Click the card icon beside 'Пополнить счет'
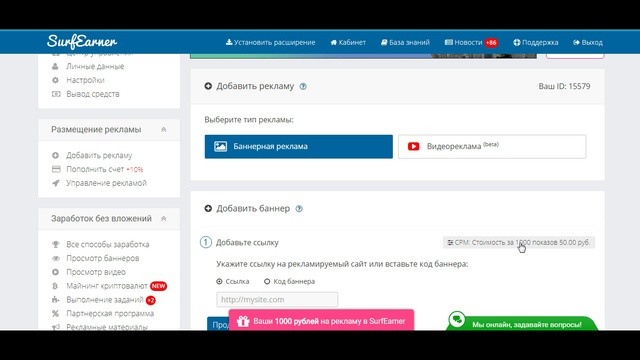 (56, 169)
